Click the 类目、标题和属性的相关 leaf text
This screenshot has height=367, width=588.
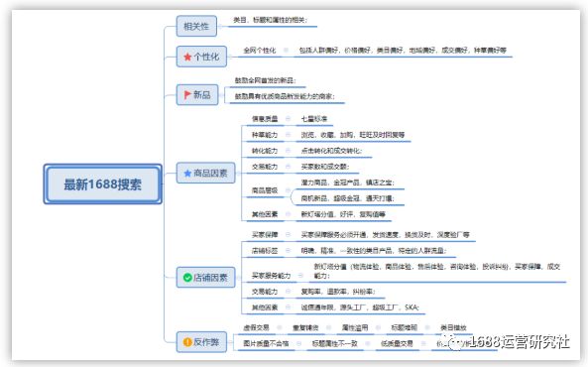(270, 20)
